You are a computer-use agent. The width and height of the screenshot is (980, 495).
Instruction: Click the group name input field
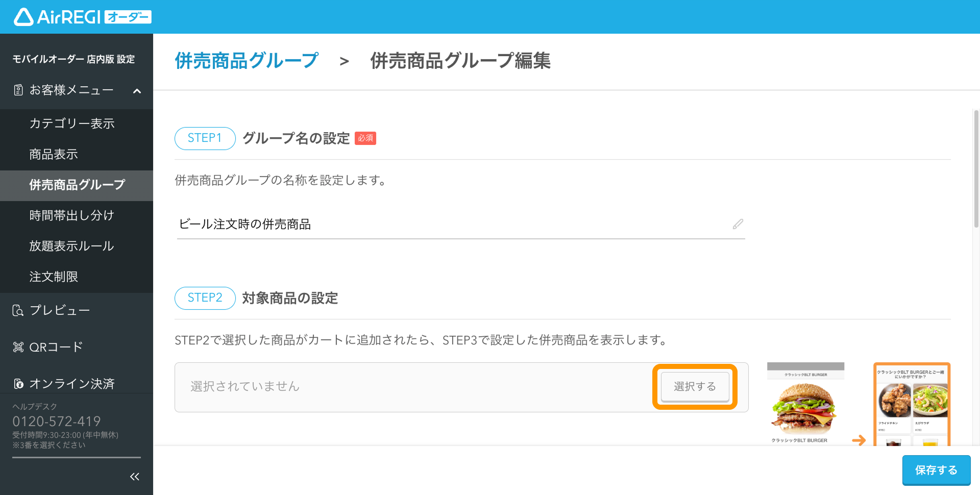[x=461, y=224]
